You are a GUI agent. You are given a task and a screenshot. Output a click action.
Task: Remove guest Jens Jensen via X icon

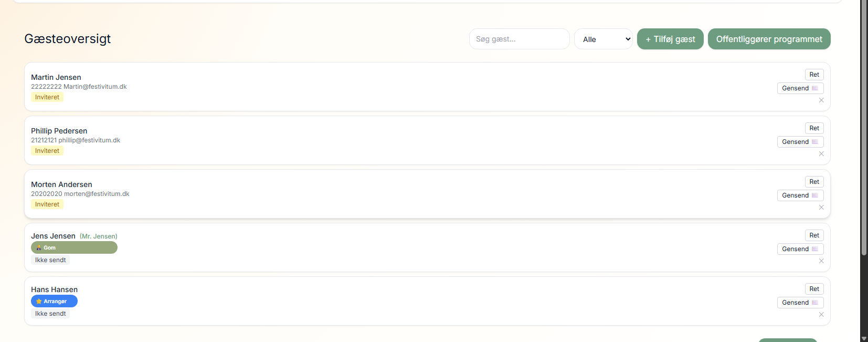(821, 261)
